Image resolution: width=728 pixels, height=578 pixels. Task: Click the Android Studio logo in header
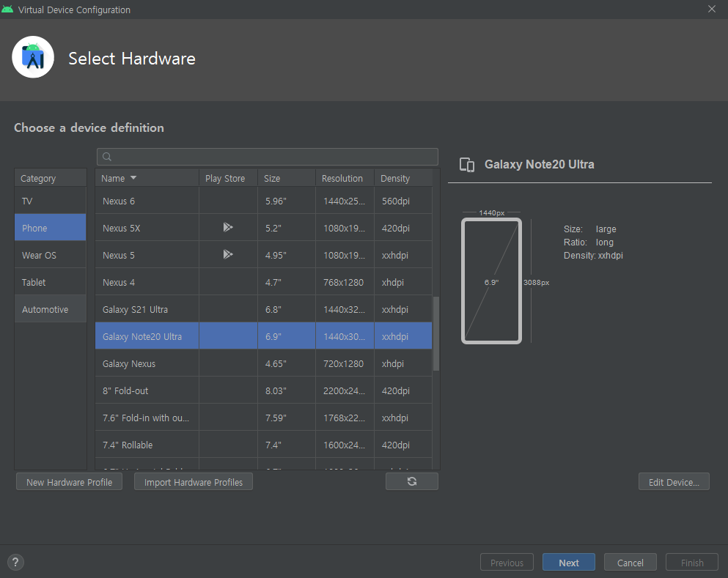tap(33, 58)
